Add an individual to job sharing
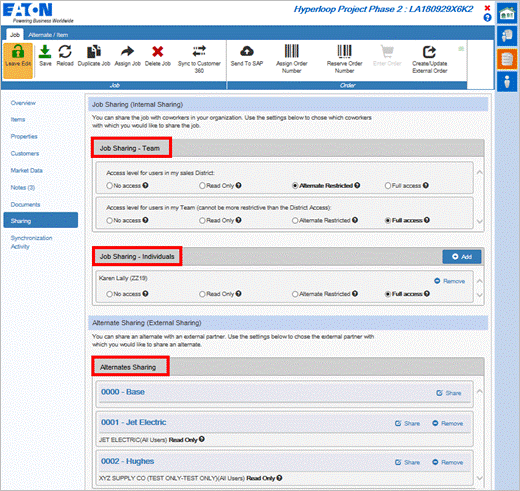 tap(462, 257)
